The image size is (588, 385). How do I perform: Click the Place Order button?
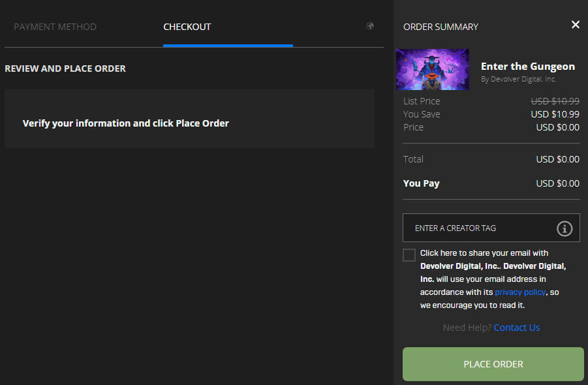[x=493, y=364]
